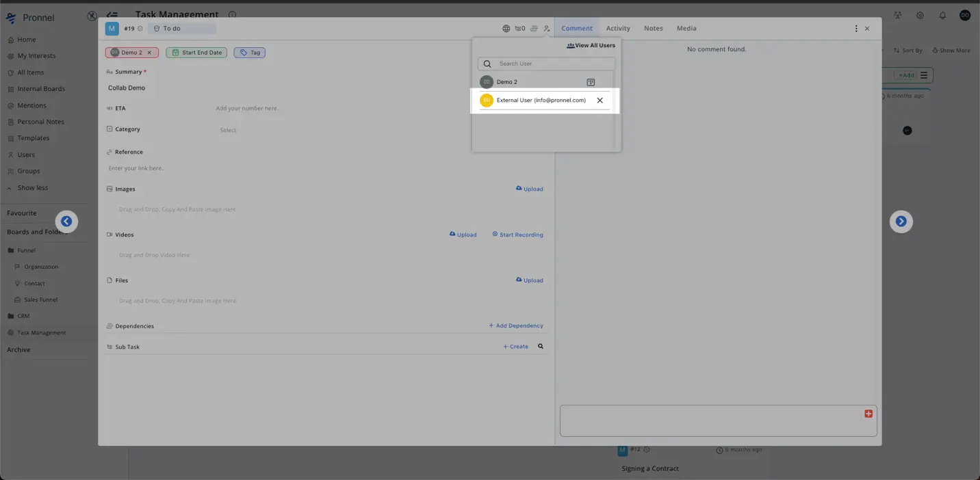Click the info icon next to #19
This screenshot has height=480, width=980.
point(140,29)
